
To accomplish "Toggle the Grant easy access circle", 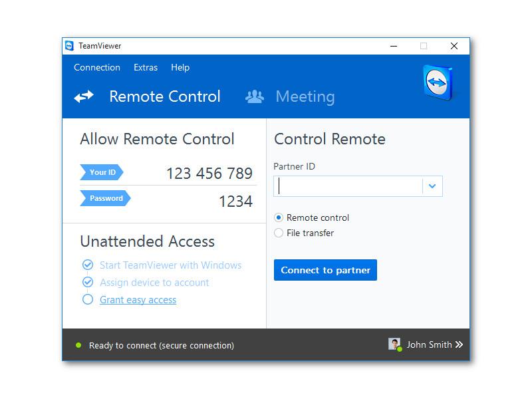I will [88, 299].
